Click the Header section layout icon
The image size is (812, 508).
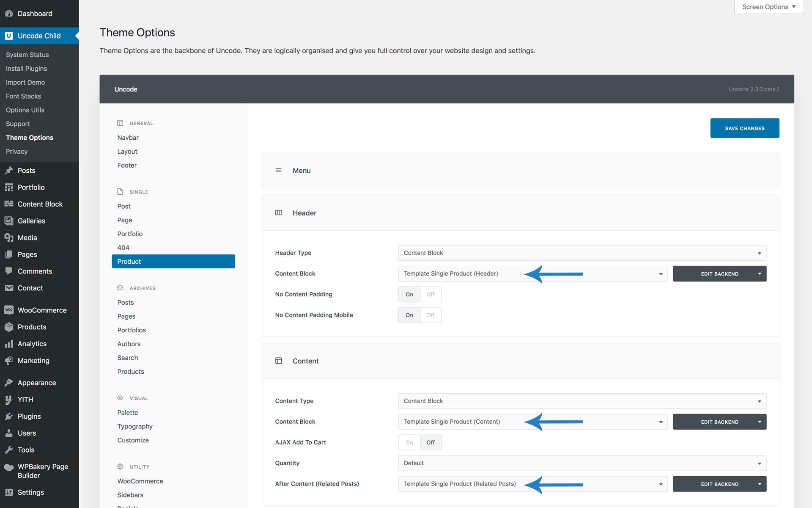tap(278, 213)
